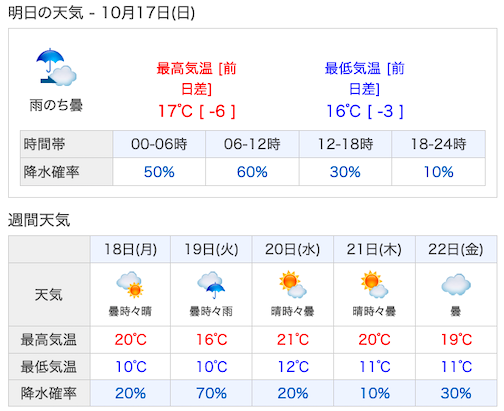504x411 pixels.
Task: Click the 週間天気 heading
Action: 39,220
